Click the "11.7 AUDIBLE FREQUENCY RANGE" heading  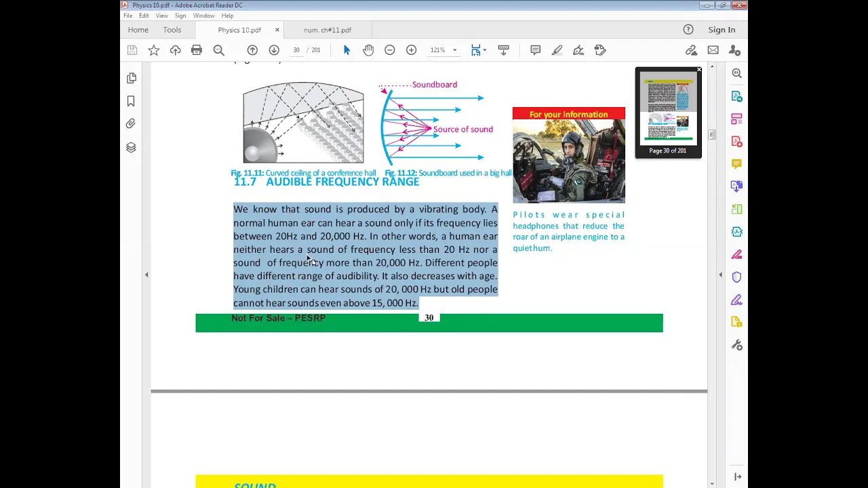tap(326, 182)
